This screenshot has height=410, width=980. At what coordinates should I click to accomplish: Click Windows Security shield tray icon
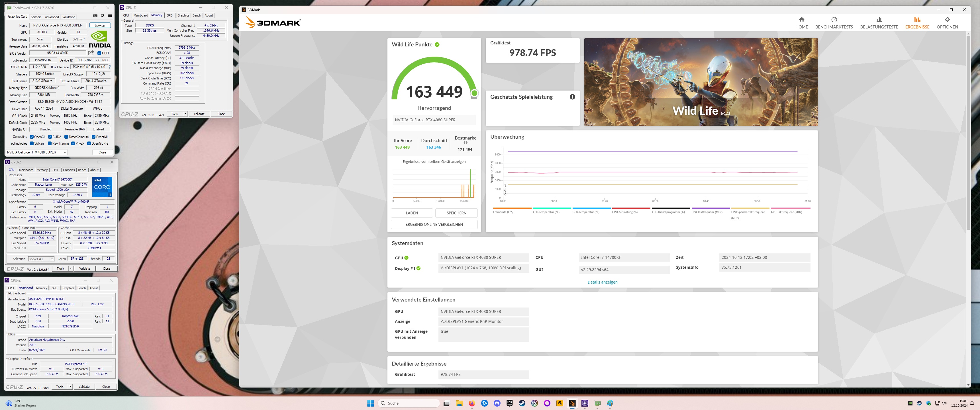coord(929,403)
